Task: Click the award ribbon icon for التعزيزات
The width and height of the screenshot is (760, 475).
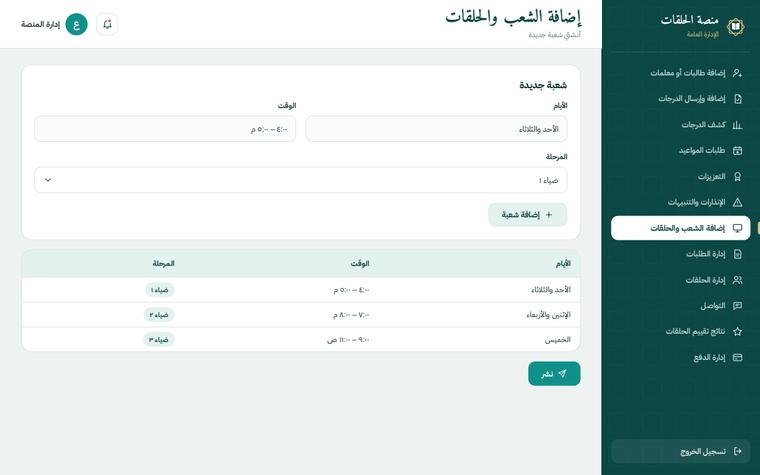Action: [737, 176]
